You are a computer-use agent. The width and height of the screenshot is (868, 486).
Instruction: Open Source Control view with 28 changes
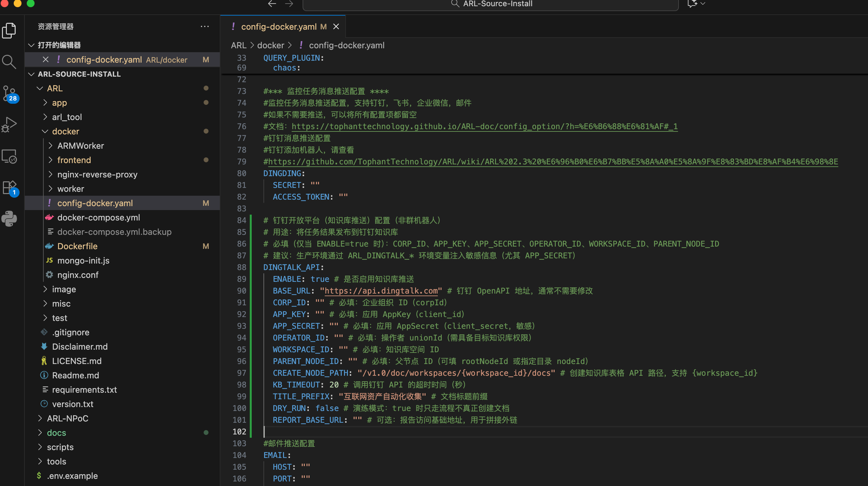[x=9, y=93]
